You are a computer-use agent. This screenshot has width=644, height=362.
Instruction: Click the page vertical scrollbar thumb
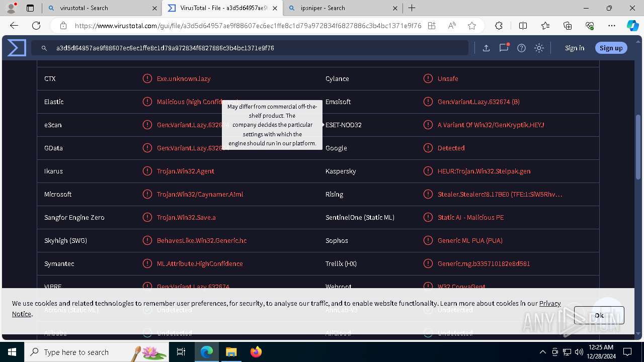[638, 147]
